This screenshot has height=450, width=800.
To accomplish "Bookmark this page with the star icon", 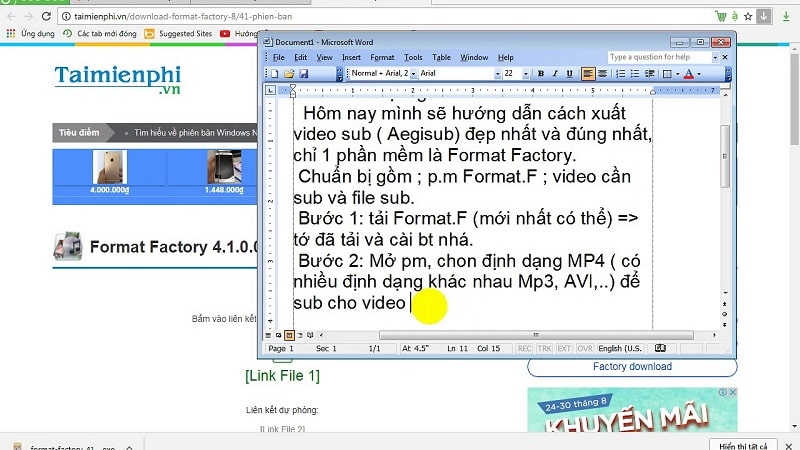I will pyautogui.click(x=748, y=16).
